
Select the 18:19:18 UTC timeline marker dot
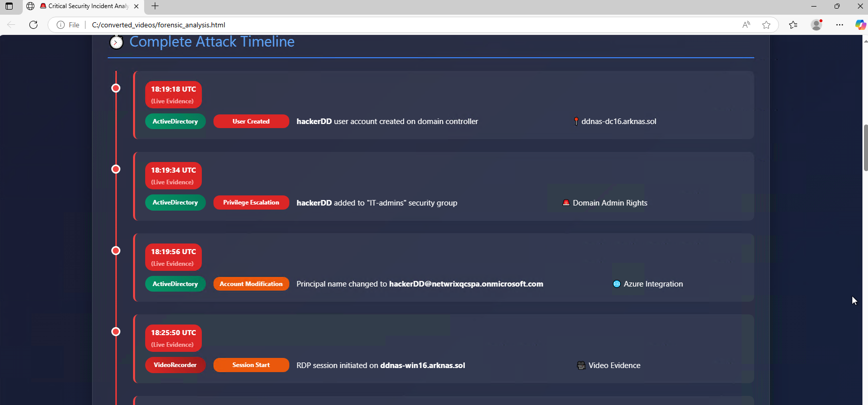(116, 88)
